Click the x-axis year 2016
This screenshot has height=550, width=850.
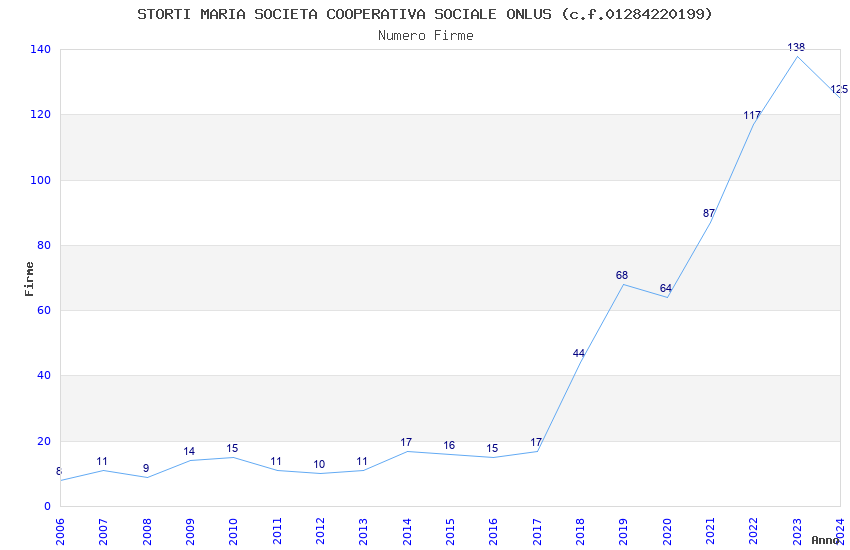[x=493, y=532]
